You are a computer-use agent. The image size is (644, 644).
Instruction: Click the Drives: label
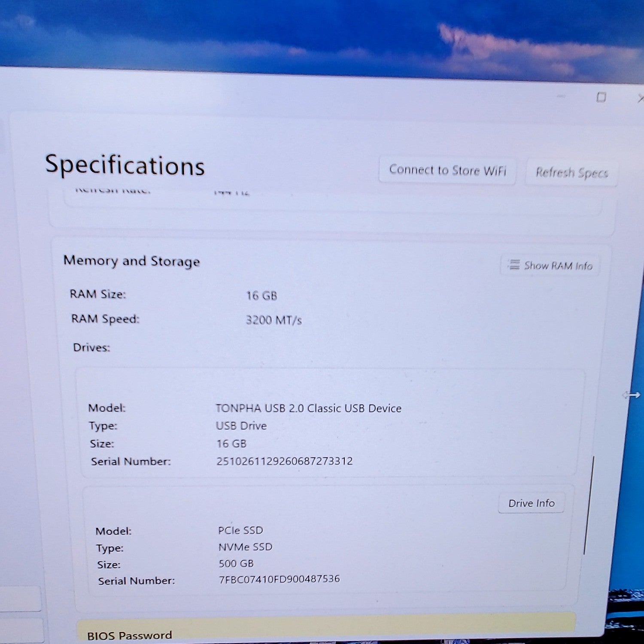point(91,347)
